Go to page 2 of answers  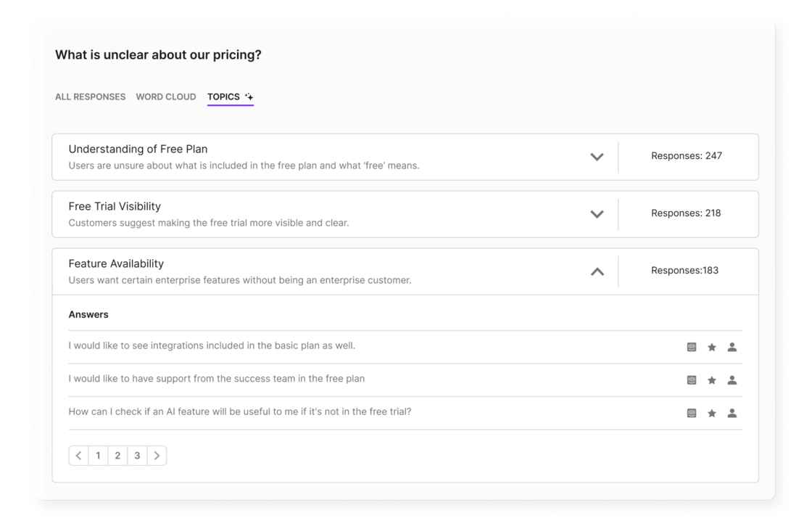[117, 455]
